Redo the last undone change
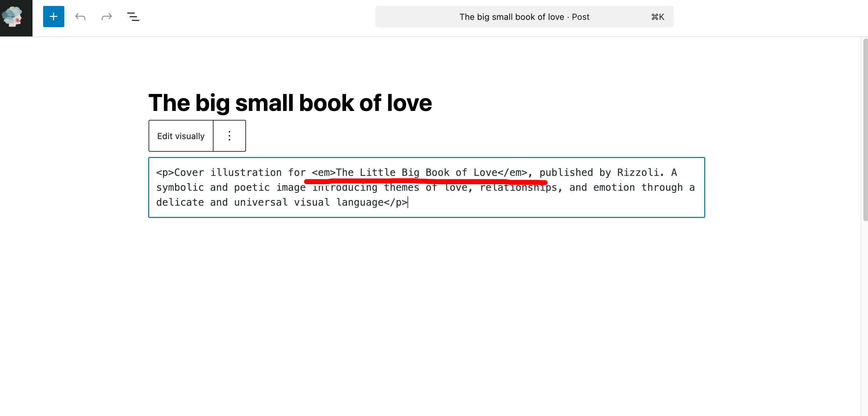Image resolution: width=868 pixels, height=416 pixels. tap(106, 17)
